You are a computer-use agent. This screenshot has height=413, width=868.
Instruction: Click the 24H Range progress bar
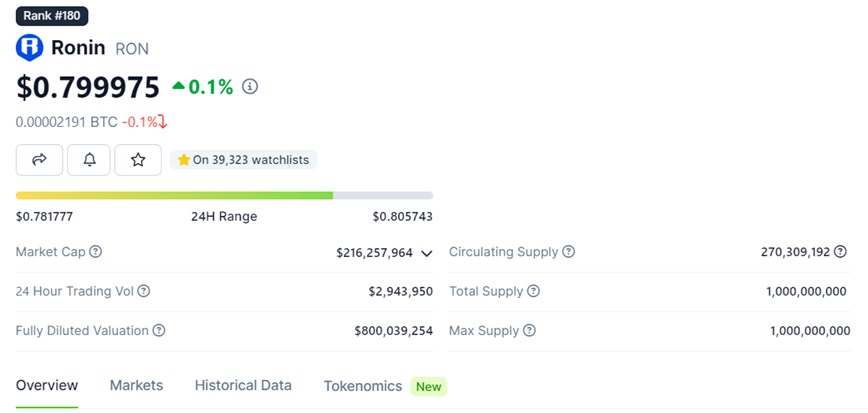pos(224,195)
